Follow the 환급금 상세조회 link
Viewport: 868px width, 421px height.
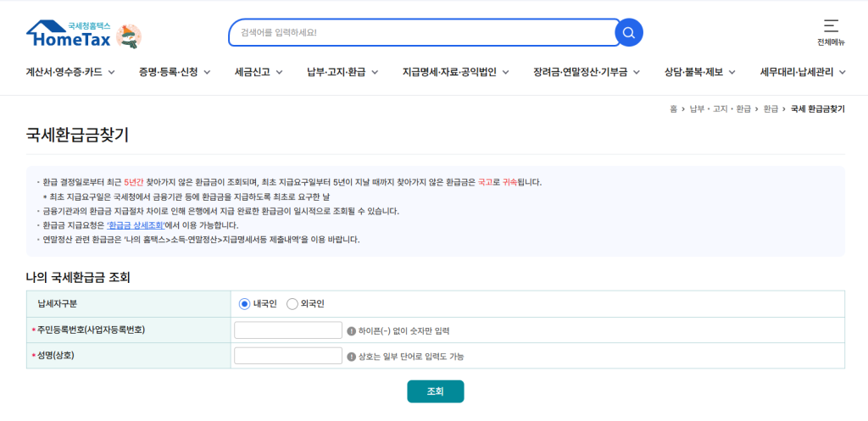point(136,225)
